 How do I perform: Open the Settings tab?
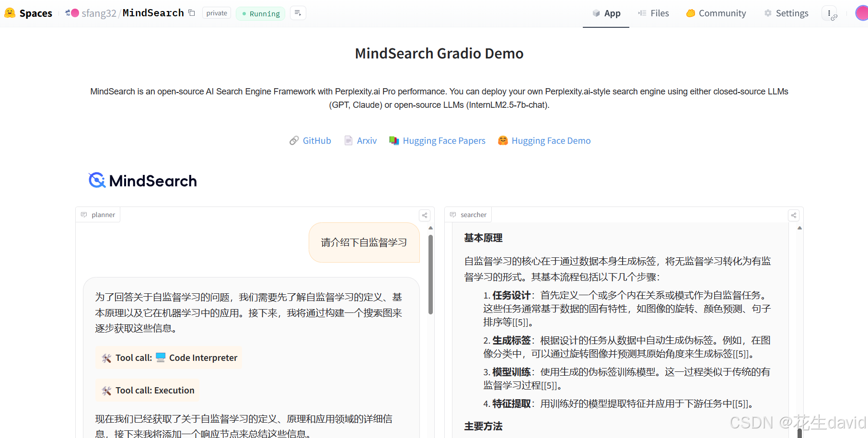click(x=786, y=13)
